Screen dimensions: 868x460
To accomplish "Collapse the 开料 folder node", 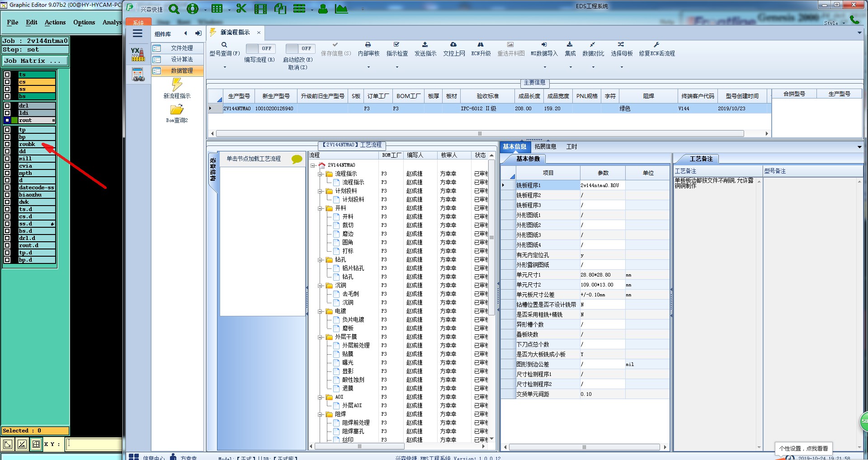I will [320, 208].
